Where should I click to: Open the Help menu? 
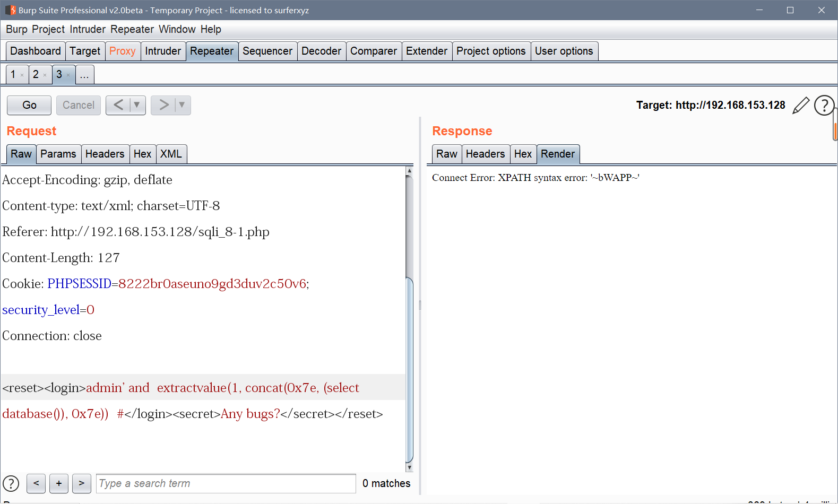(x=211, y=29)
